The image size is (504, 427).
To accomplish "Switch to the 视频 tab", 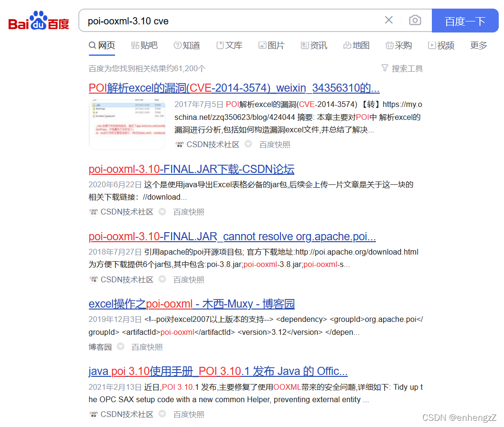I will [441, 45].
